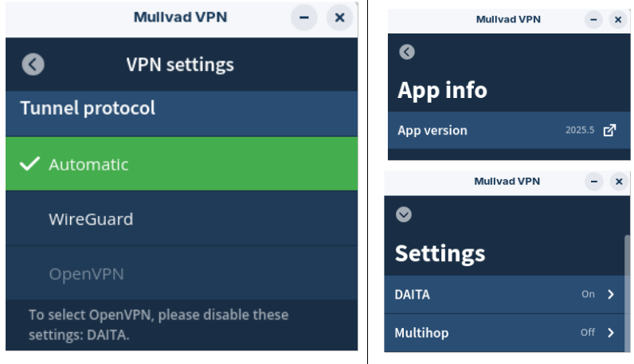Minimize the VPN settings window
The width and height of the screenshot is (634, 364).
coord(304,18)
